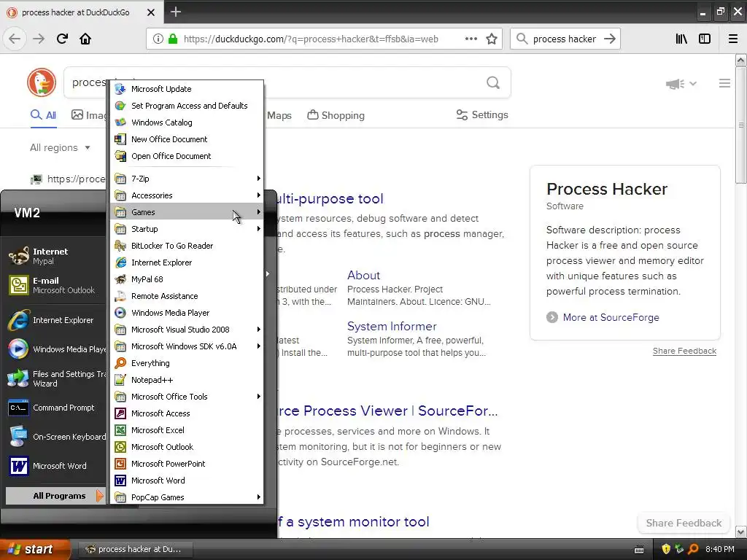Open Windows Catalog entry
This screenshot has height=560, width=747.
(187, 122)
